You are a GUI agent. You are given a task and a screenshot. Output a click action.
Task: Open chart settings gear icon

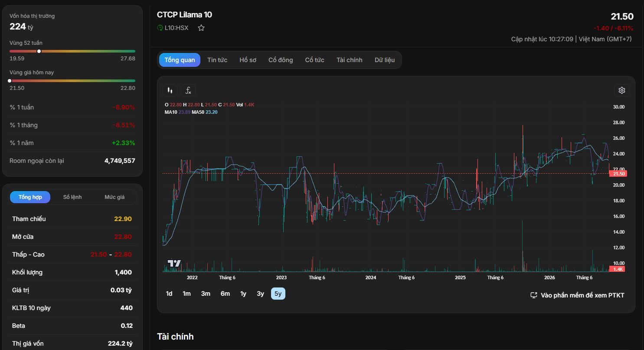[x=622, y=90]
